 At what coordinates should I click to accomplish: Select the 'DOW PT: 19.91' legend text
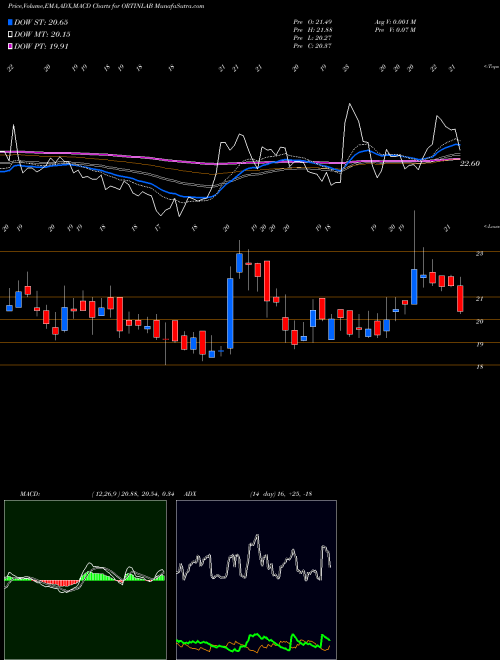(41, 47)
